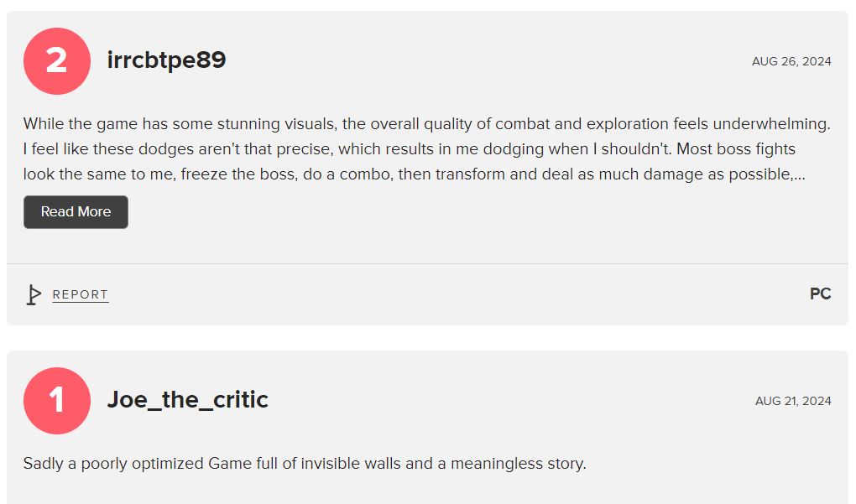Click the line starting 'look the same to me'
This screenshot has height=504, width=856.
(x=415, y=174)
